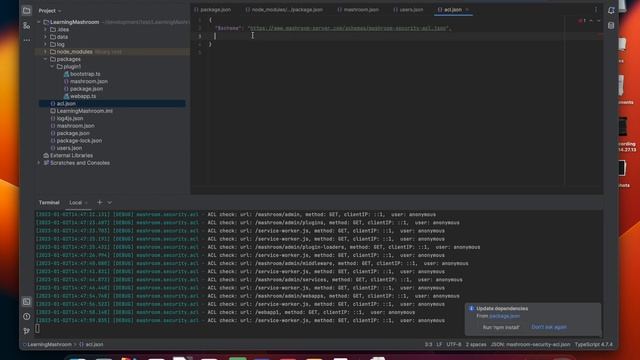Change UTF-8 file encoding
Screen dimensions: 640x360
tap(454, 344)
